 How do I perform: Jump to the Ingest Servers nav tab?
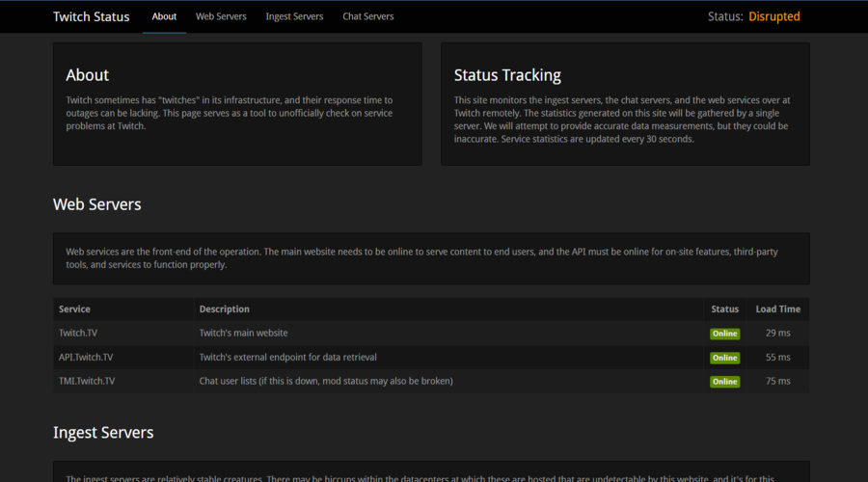pos(294,16)
